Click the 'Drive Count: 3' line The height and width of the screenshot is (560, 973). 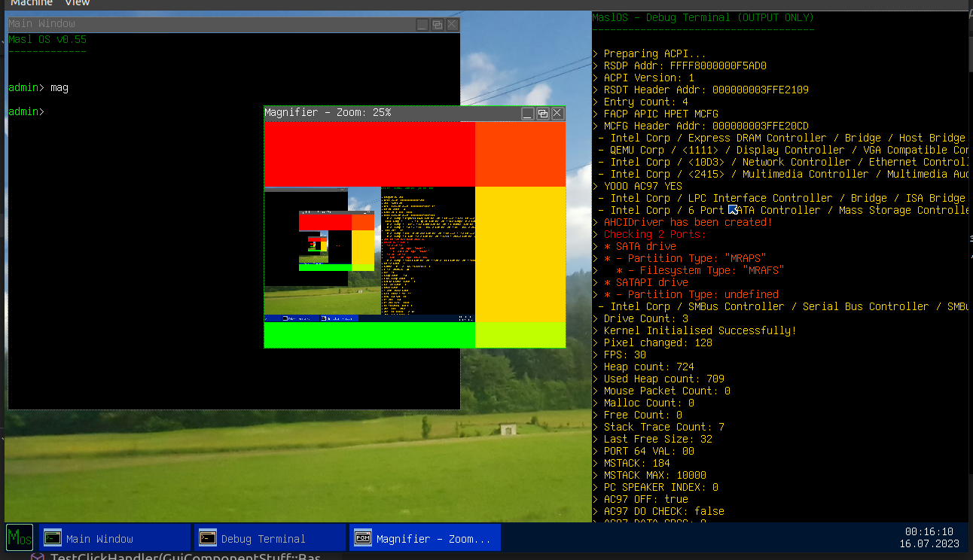(x=640, y=318)
